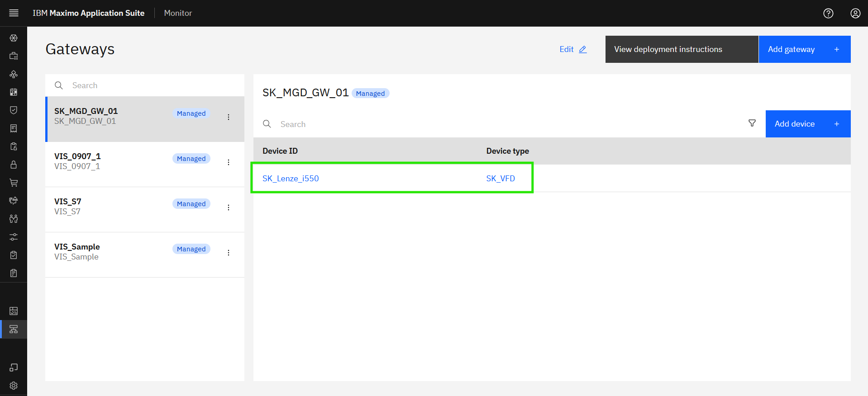Viewport: 868px width, 396px height.
Task: Click the briefcase sidebar icon
Action: click(14, 56)
